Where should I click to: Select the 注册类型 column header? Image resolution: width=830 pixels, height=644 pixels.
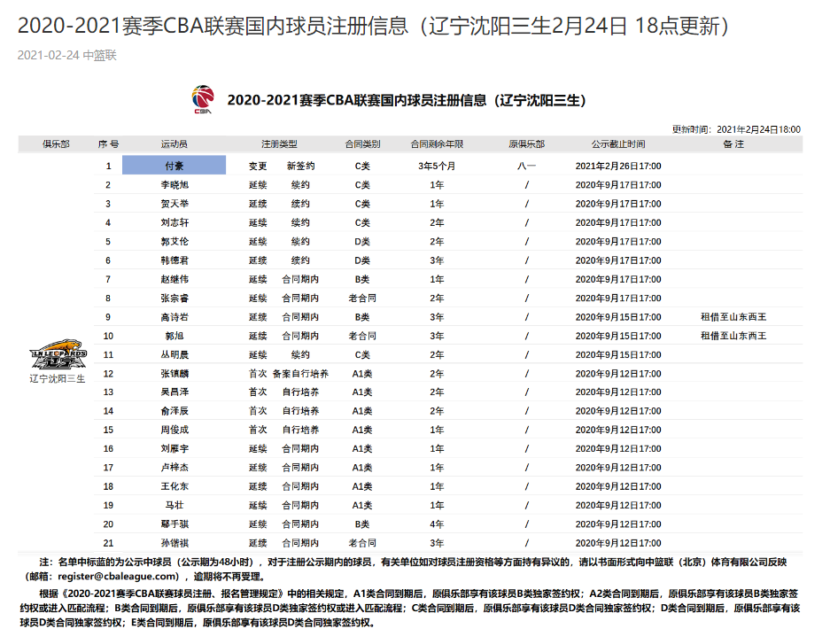click(280, 144)
